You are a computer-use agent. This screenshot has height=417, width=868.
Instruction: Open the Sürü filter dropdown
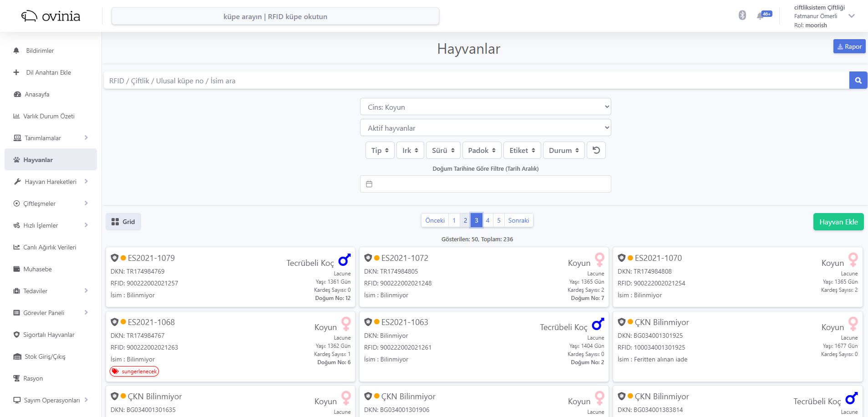[x=443, y=150]
